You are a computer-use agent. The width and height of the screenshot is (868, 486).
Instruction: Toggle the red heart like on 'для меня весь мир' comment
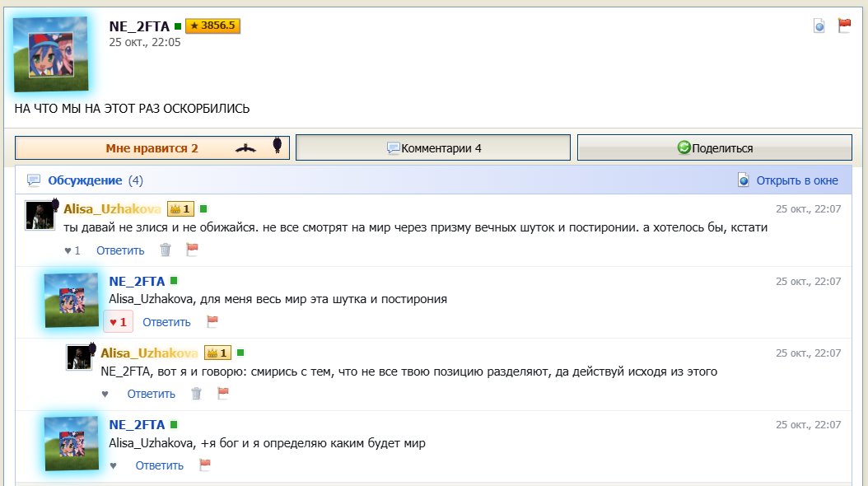pyautogui.click(x=118, y=322)
